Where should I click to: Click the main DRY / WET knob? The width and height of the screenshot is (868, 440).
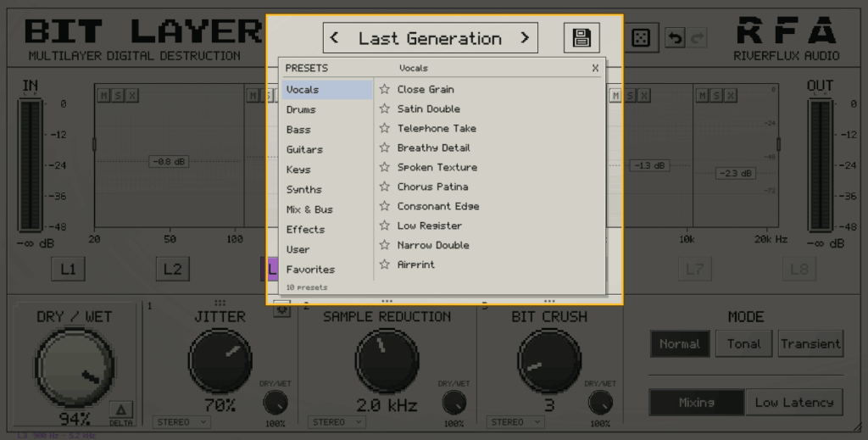click(75, 368)
